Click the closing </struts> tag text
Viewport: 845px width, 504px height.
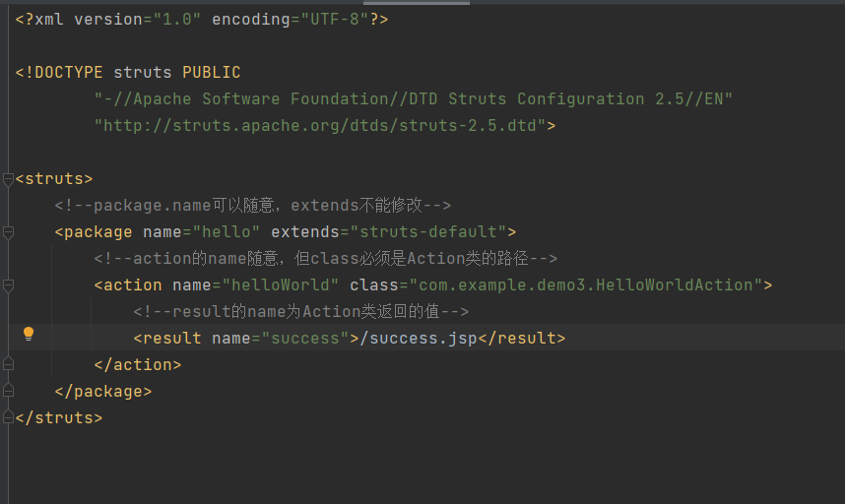coord(59,417)
